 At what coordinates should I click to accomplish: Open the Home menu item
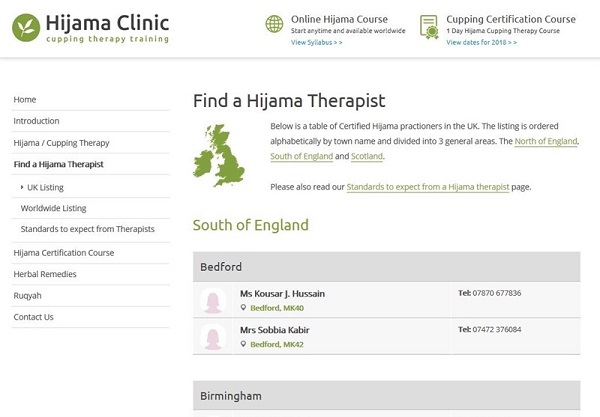[25, 99]
